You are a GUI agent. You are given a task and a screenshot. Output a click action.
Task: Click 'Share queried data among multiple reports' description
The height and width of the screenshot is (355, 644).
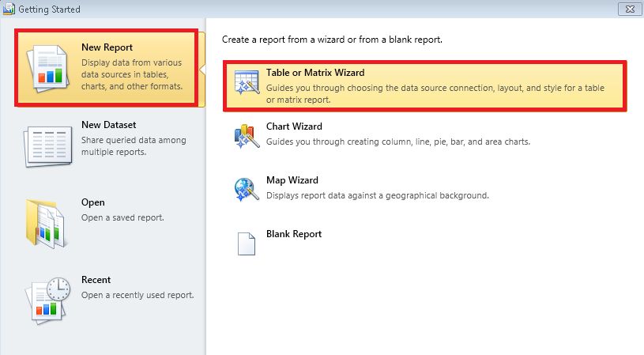tap(134, 145)
